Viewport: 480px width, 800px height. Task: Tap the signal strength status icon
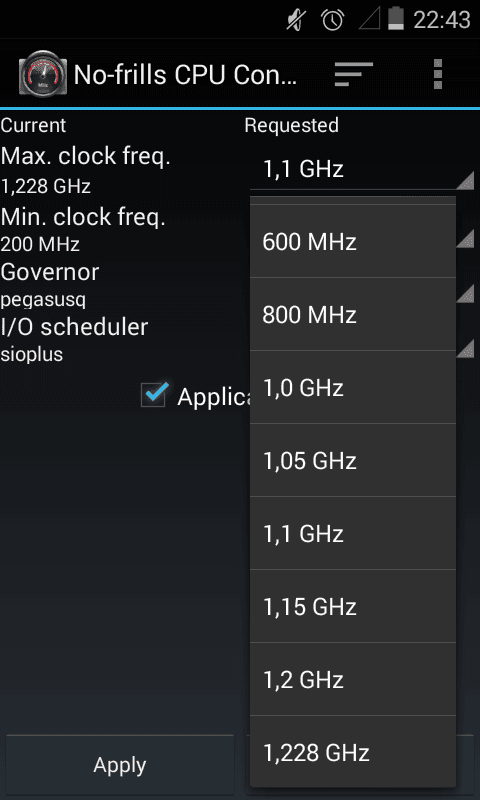click(370, 20)
